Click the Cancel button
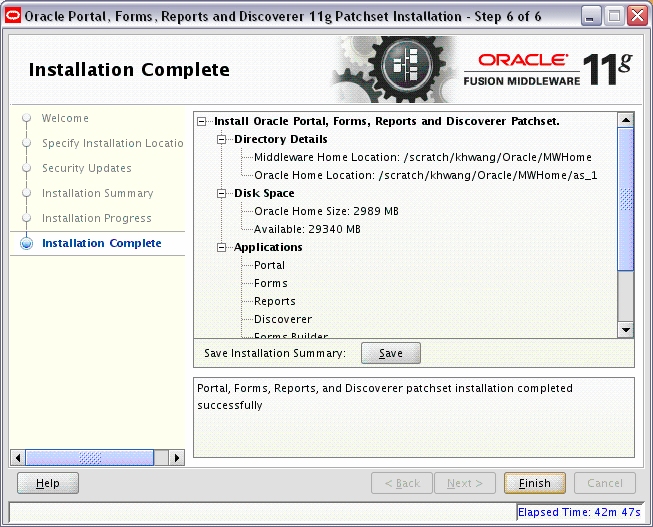This screenshot has width=653, height=527. 605,483
